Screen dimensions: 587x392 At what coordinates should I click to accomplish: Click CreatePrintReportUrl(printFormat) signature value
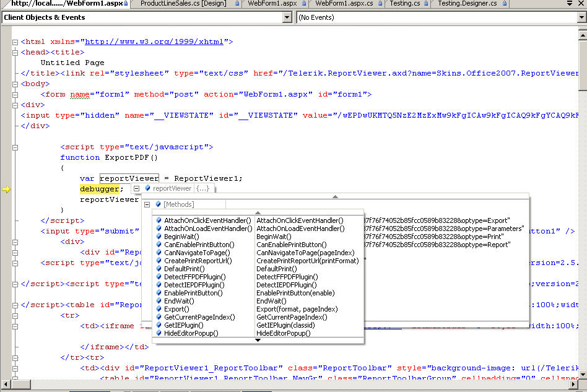pos(307,261)
